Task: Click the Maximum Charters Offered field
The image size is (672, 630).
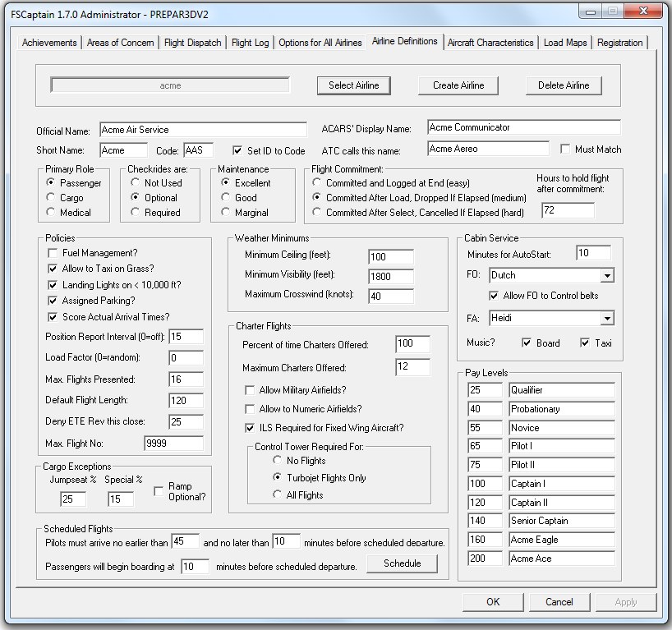Action: (x=412, y=367)
